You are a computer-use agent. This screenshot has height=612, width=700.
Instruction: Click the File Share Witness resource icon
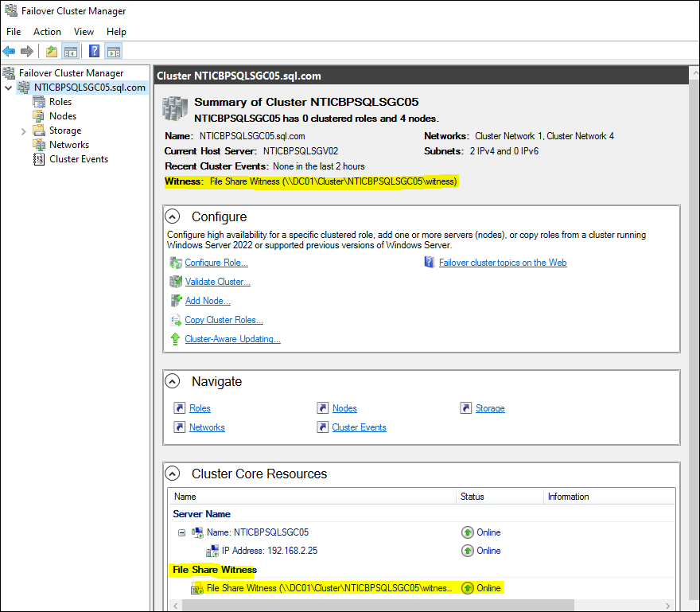(197, 588)
